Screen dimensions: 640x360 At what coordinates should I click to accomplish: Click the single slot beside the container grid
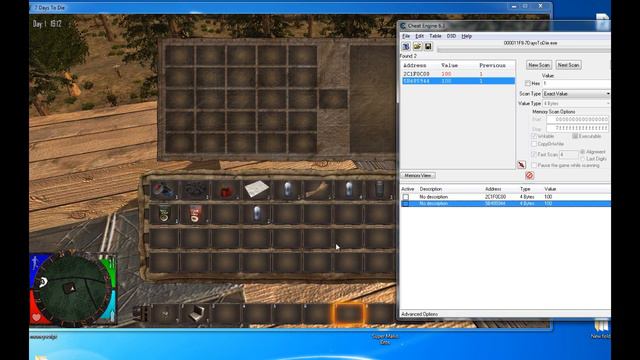pyautogui.click(x=333, y=99)
